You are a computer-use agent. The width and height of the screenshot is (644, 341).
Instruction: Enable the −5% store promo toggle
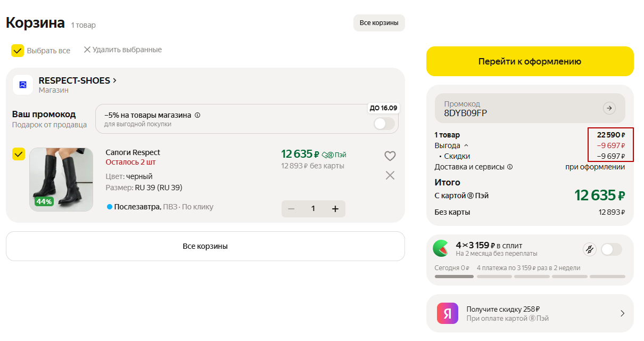[384, 124]
